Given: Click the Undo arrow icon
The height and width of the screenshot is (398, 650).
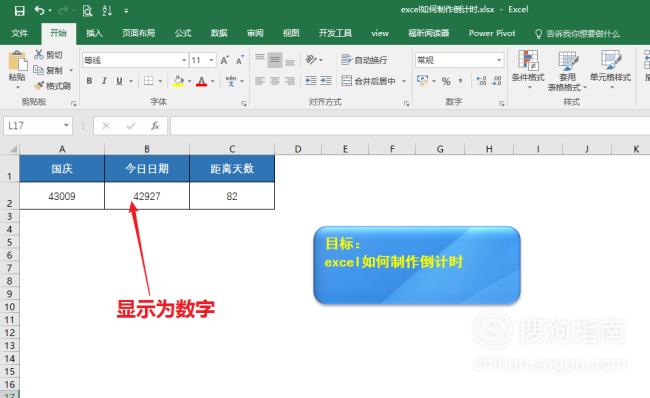Looking at the screenshot, I should point(40,10).
